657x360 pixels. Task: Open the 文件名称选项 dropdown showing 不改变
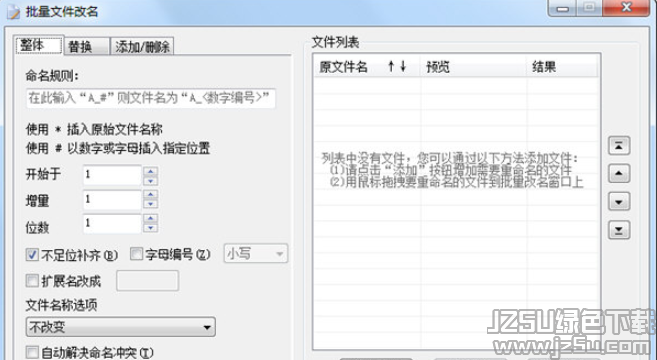pos(121,327)
